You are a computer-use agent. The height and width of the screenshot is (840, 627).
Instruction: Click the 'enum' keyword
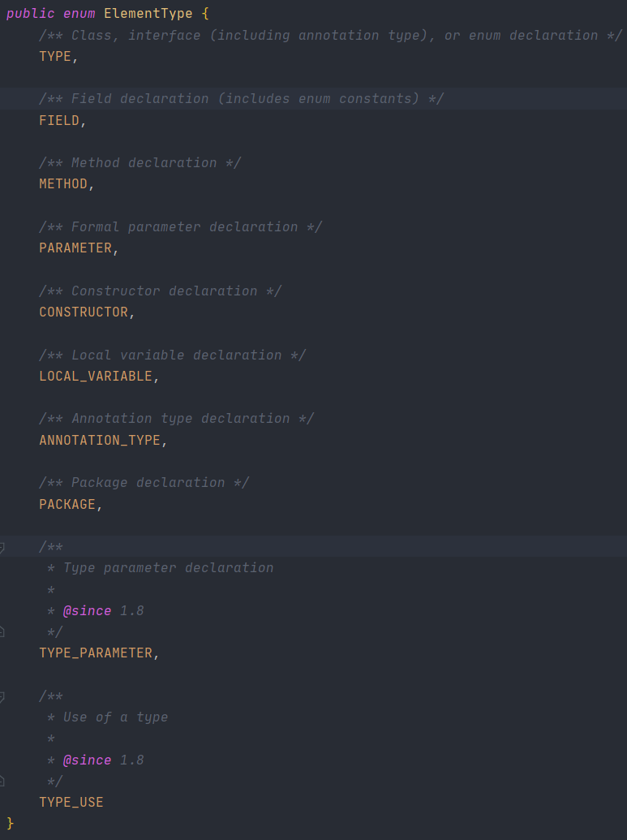coord(79,14)
